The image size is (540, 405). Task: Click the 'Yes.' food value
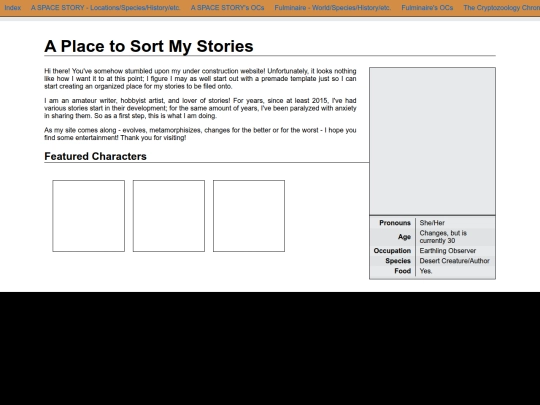(x=426, y=271)
